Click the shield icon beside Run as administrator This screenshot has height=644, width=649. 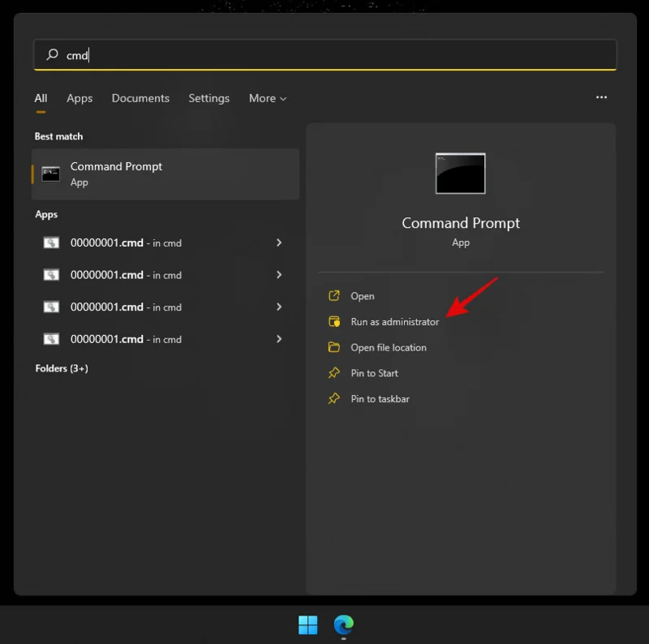334,321
